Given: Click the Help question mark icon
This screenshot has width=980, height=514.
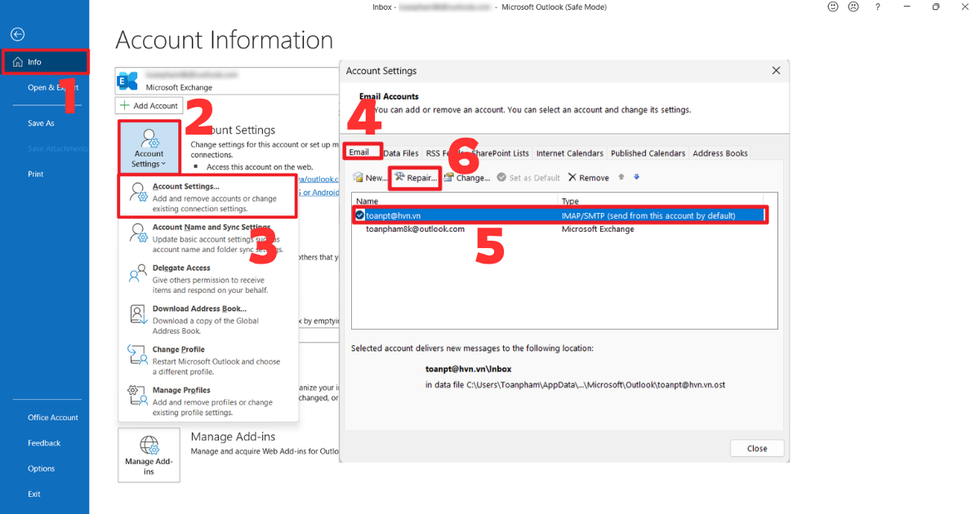Looking at the screenshot, I should click(878, 7).
